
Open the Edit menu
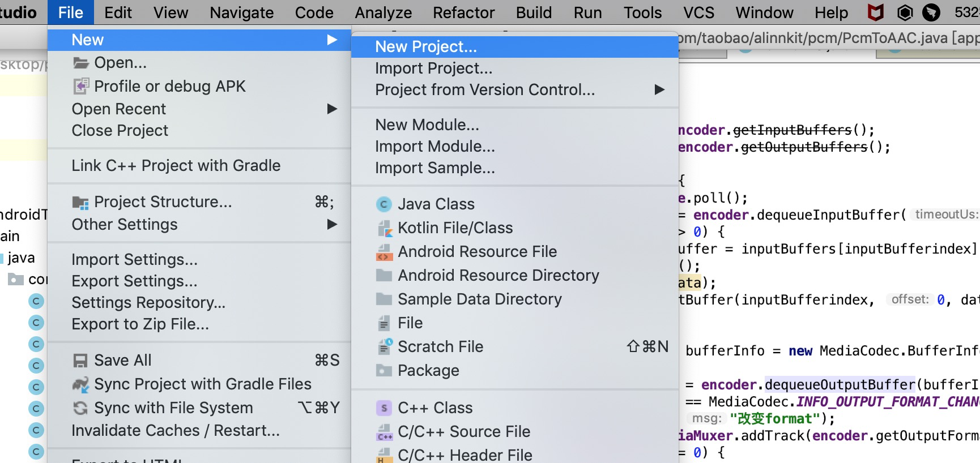[118, 12]
